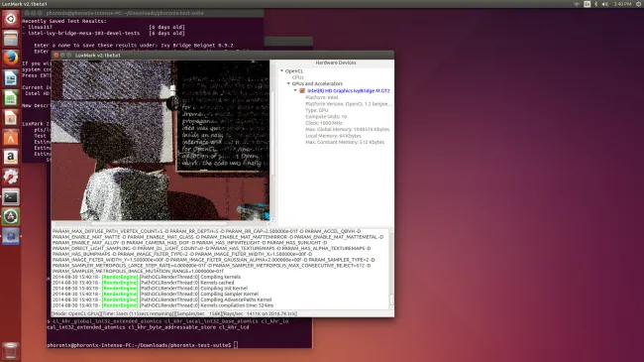Image resolution: width=644 pixels, height=362 pixels.
Task: Select the 'Compute Units: 16' row
Action: tap(326, 117)
